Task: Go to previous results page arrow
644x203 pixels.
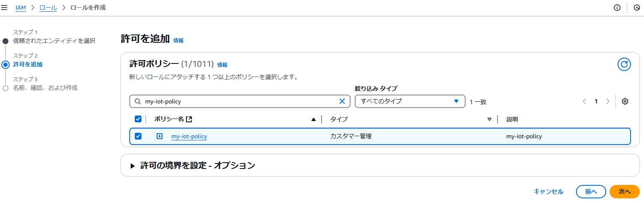Action: tap(584, 101)
